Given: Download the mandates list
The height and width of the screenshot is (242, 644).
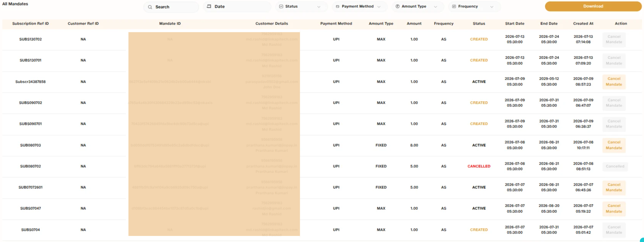Looking at the screenshot, I should tap(593, 6).
